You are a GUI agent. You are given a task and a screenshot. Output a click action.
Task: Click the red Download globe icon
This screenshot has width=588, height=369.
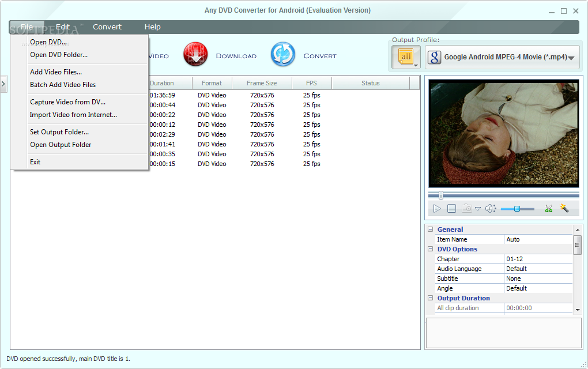coord(195,54)
